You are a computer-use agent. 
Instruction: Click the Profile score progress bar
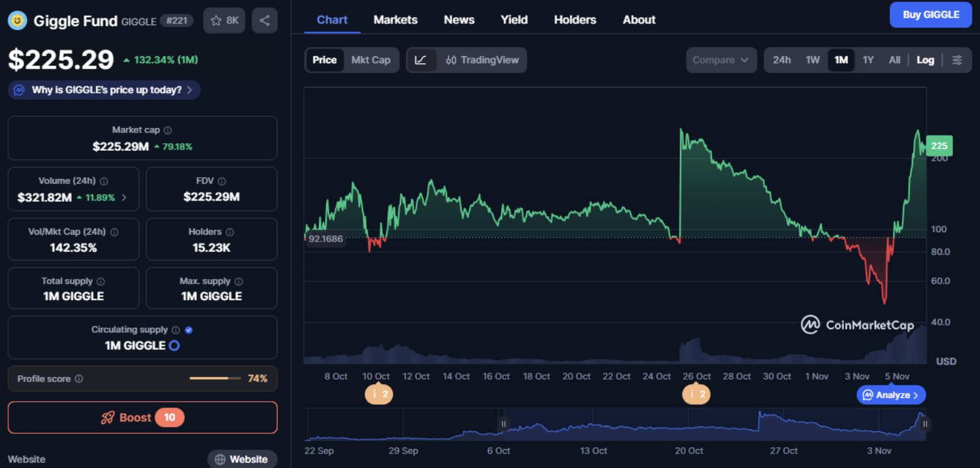[x=215, y=378]
